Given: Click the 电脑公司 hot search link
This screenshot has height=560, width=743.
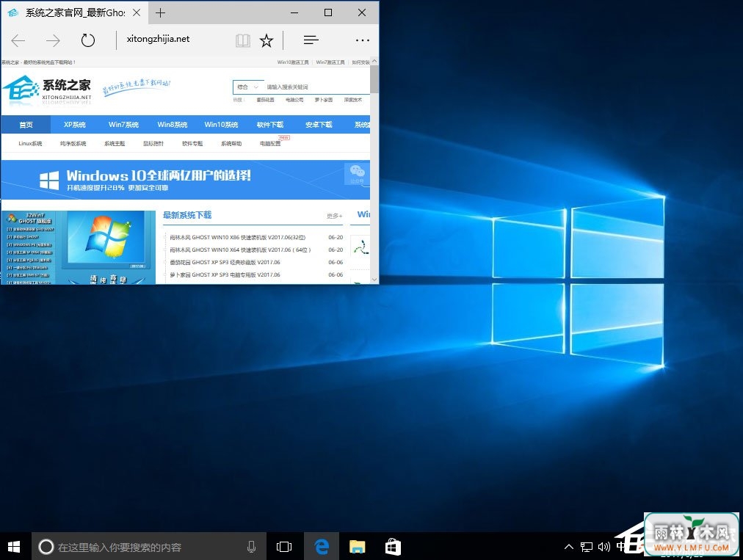Looking at the screenshot, I should tap(294, 100).
